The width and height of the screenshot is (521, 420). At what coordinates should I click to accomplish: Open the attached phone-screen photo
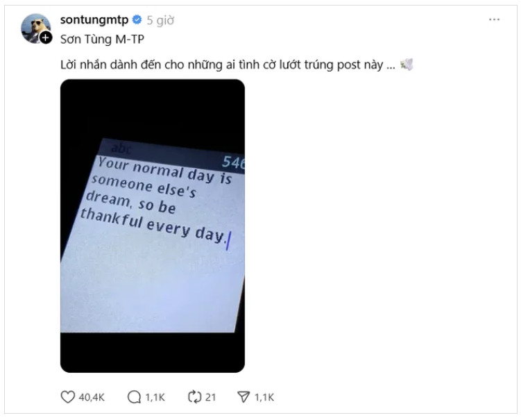(153, 226)
